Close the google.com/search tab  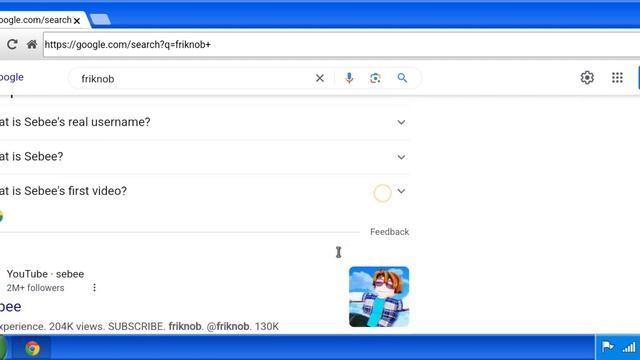tap(77, 20)
